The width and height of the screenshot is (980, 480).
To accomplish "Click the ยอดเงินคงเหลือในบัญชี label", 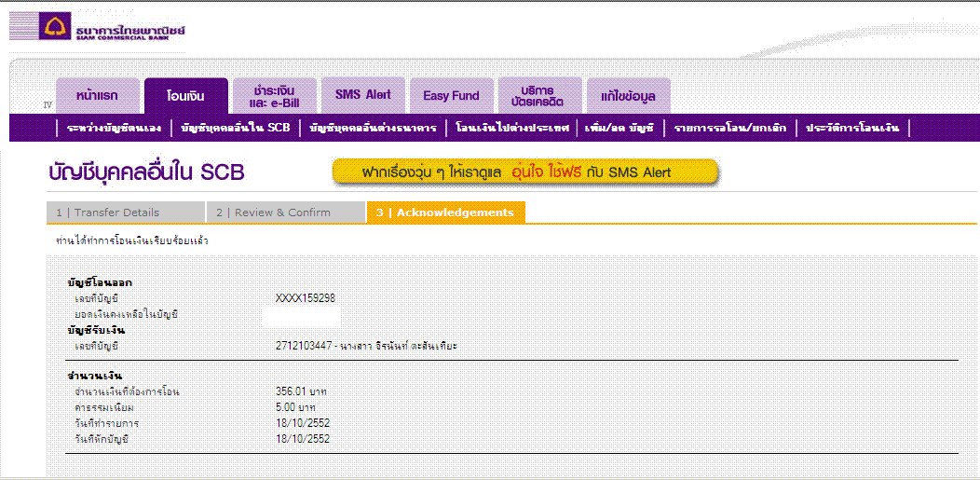I will tap(127, 314).
